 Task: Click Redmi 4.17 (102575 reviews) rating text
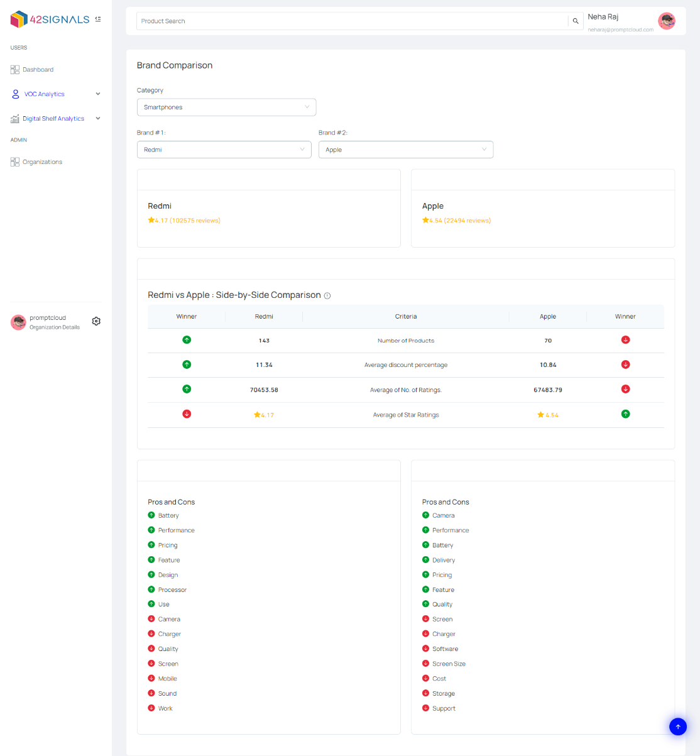pos(188,221)
